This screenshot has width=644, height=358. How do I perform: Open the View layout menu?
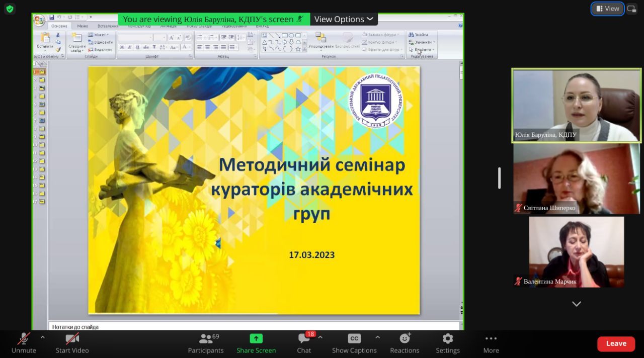607,9
